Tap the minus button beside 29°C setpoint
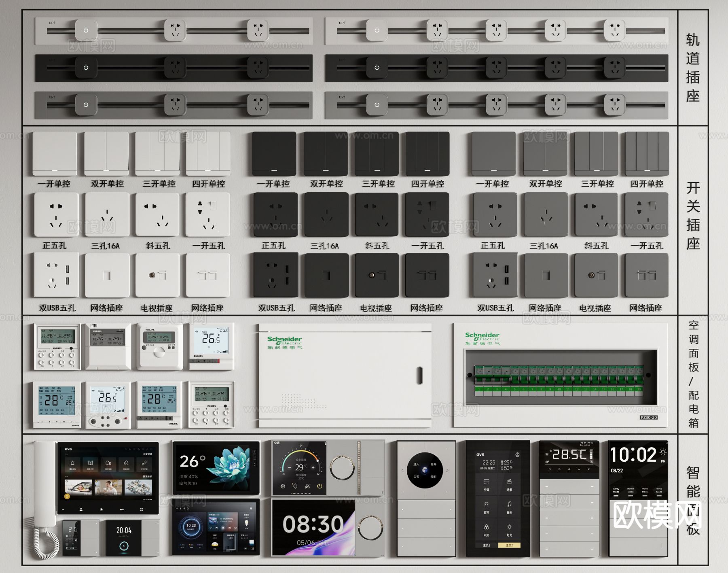This screenshot has width=728, height=573. point(290,467)
